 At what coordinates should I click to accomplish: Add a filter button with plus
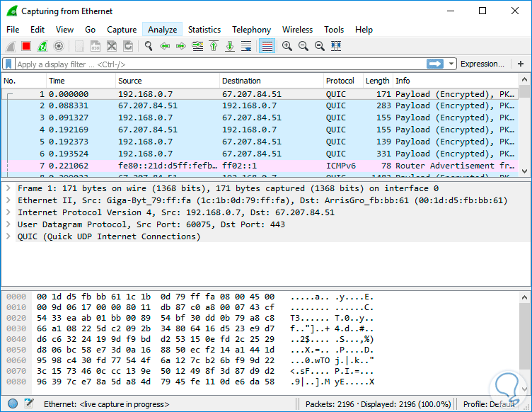click(x=521, y=64)
